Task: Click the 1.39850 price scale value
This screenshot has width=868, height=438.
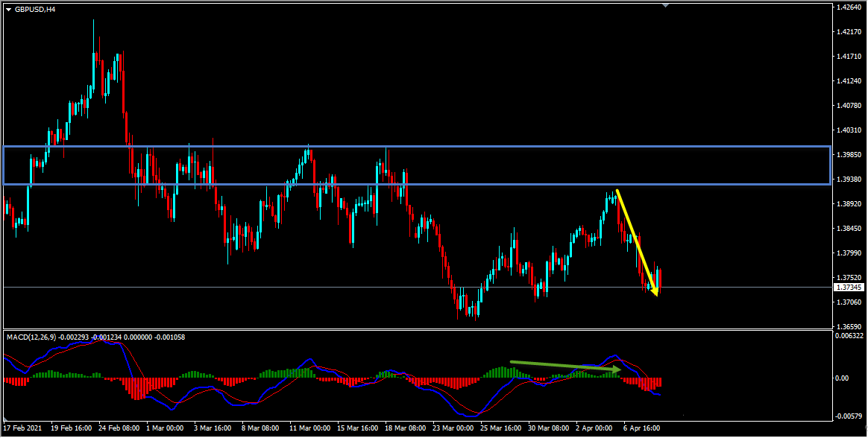Action: coord(849,155)
